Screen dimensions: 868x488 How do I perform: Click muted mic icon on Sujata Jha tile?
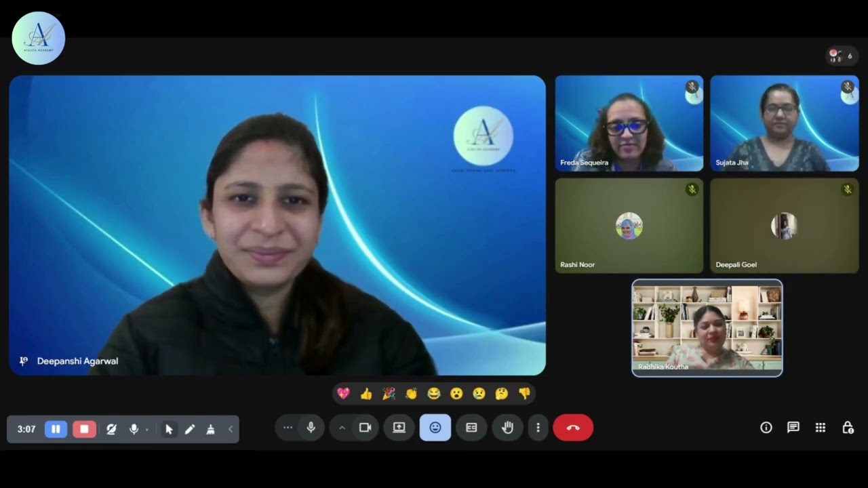(x=847, y=87)
